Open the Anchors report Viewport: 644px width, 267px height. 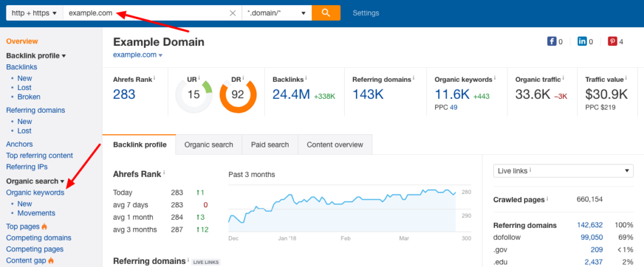(19, 144)
